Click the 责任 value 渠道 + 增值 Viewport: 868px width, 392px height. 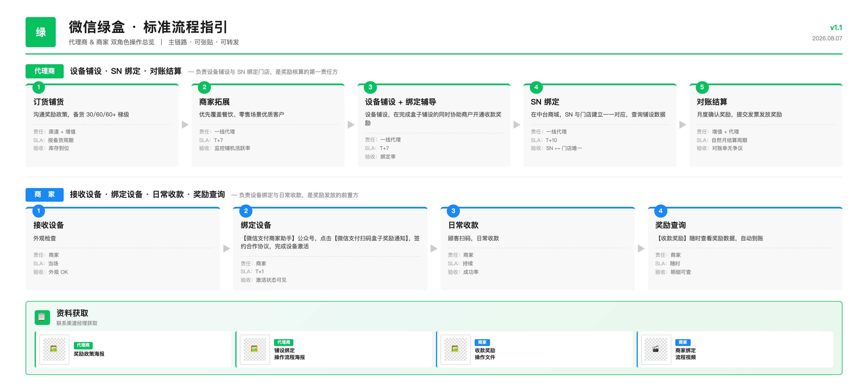tap(62, 132)
